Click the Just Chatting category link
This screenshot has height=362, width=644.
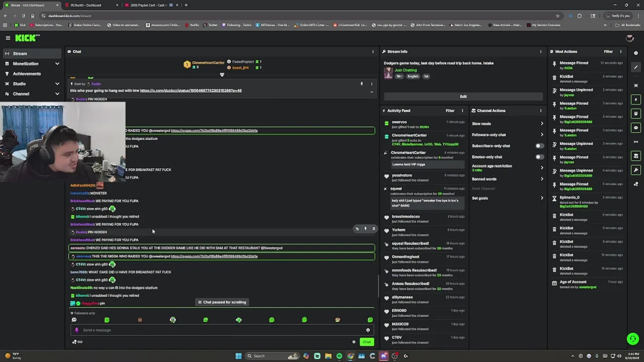(406, 70)
